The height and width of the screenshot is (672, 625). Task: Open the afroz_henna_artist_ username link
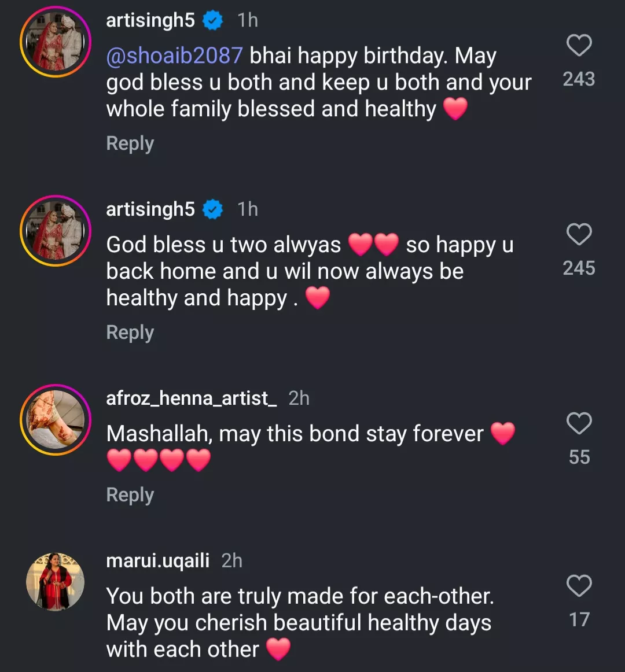pyautogui.click(x=191, y=398)
